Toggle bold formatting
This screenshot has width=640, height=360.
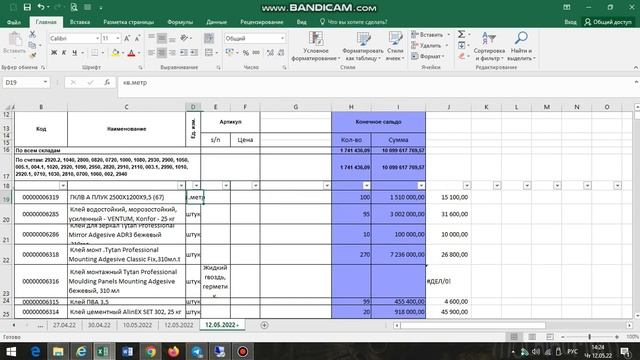pyautogui.click(x=54, y=53)
